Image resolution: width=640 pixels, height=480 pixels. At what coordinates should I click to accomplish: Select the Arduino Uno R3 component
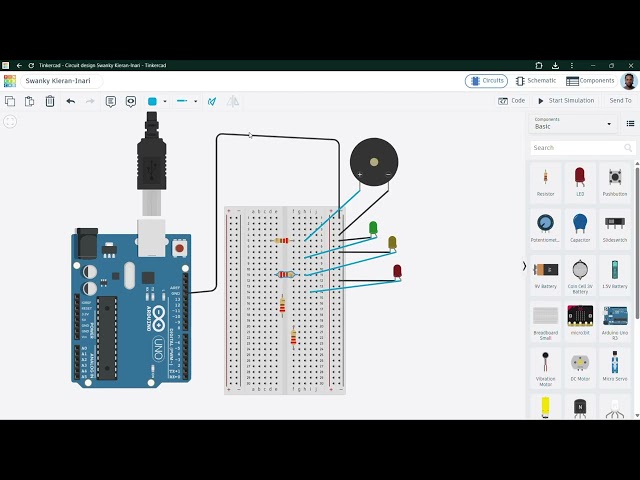(x=615, y=322)
